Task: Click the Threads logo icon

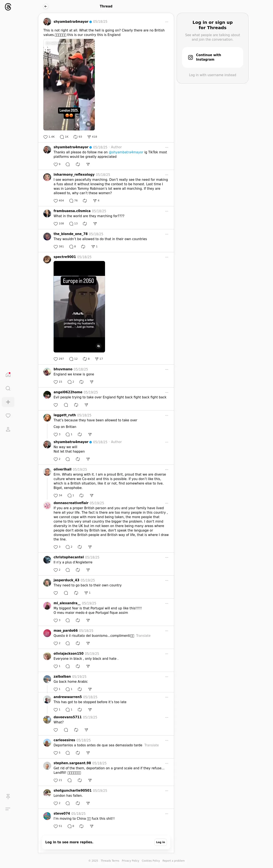Action: 8,7
